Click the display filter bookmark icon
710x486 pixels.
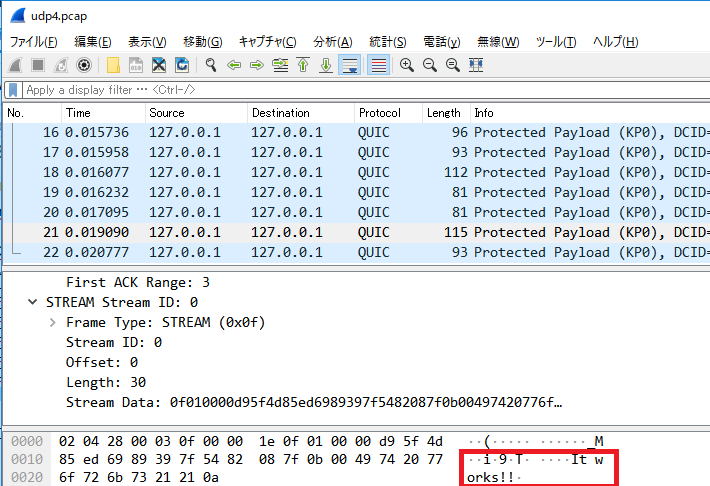13,90
